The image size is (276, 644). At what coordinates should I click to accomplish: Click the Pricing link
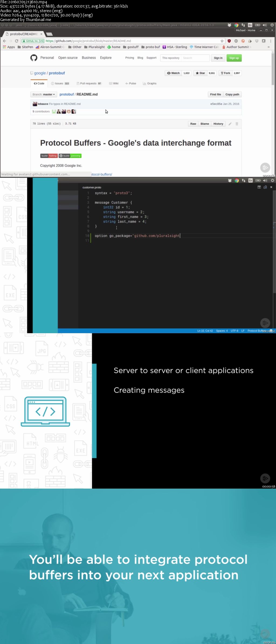pyautogui.click(x=130, y=58)
